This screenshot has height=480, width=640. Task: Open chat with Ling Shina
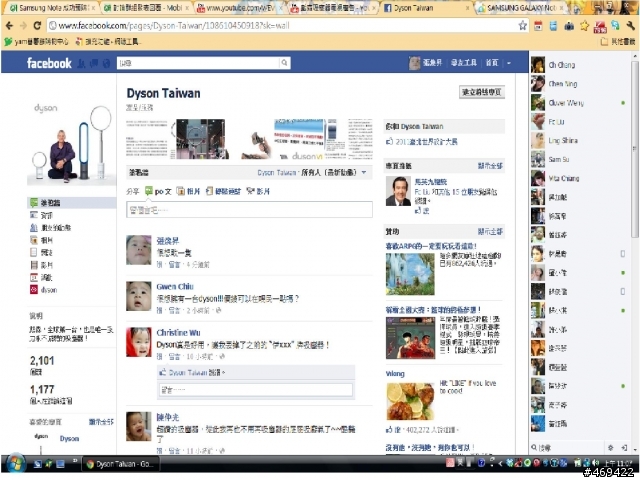pos(580,140)
